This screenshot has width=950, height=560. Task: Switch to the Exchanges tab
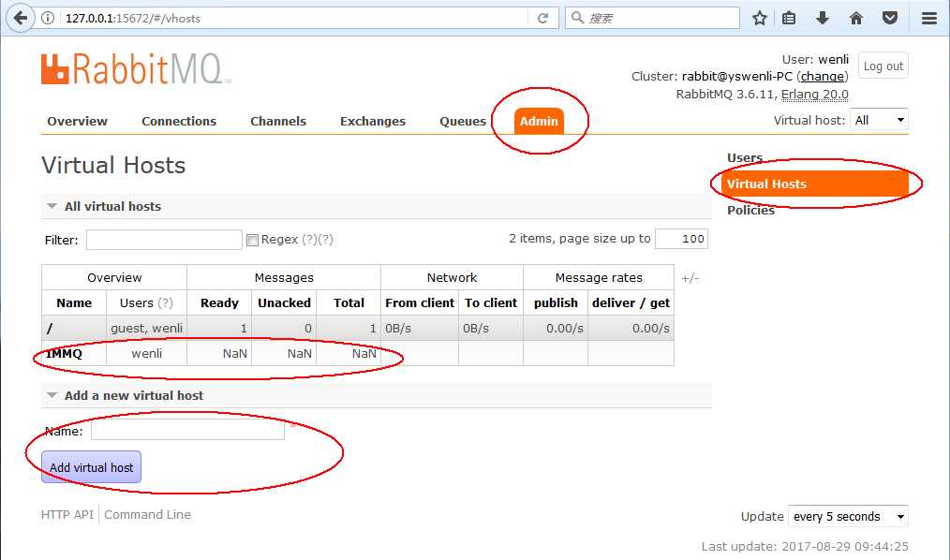373,121
